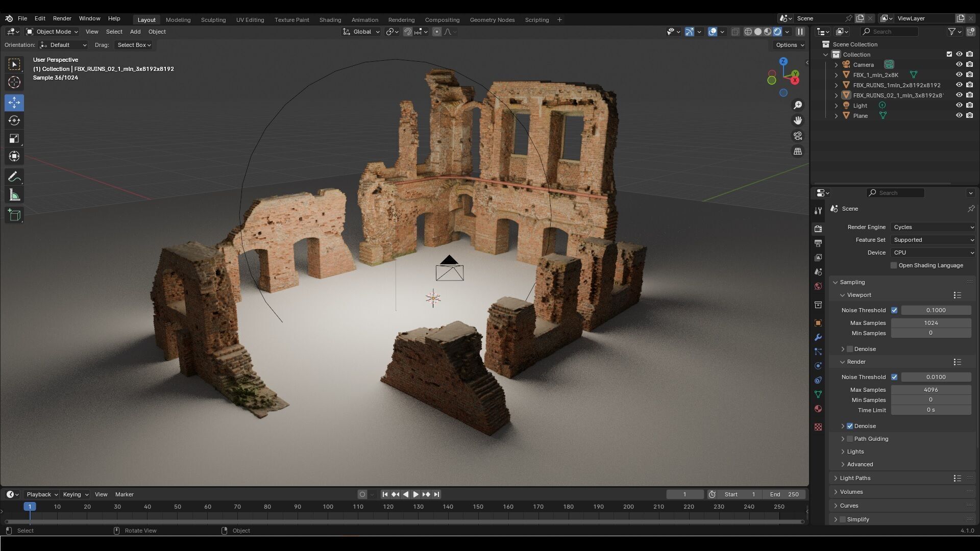Select the Cursor tool
The image size is (980, 551).
pos(14,82)
